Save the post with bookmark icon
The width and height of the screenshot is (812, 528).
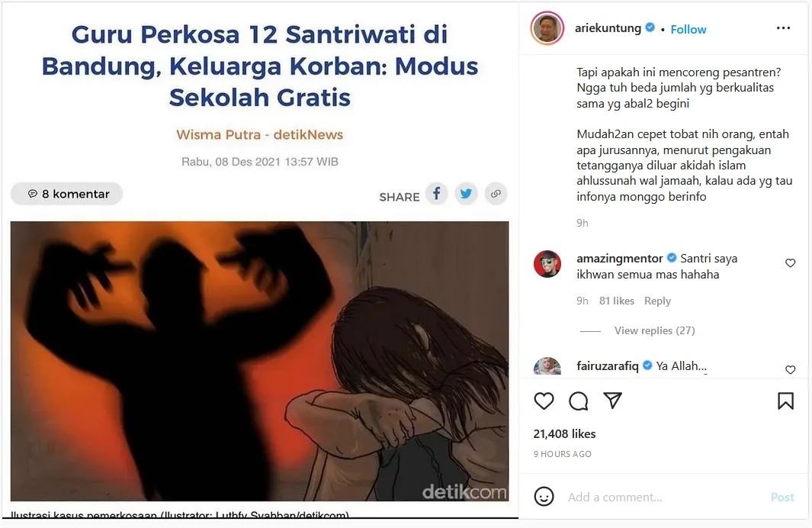[x=785, y=401]
